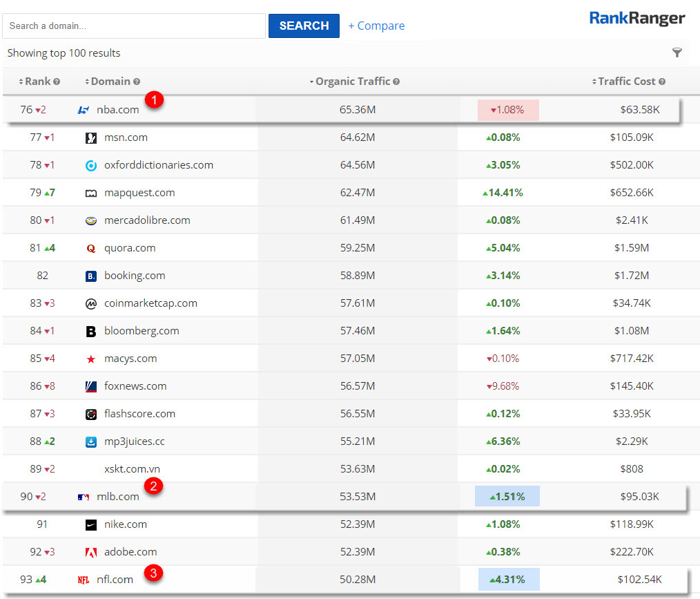Click the nba.com favicon
700x599 pixels.
[84, 110]
